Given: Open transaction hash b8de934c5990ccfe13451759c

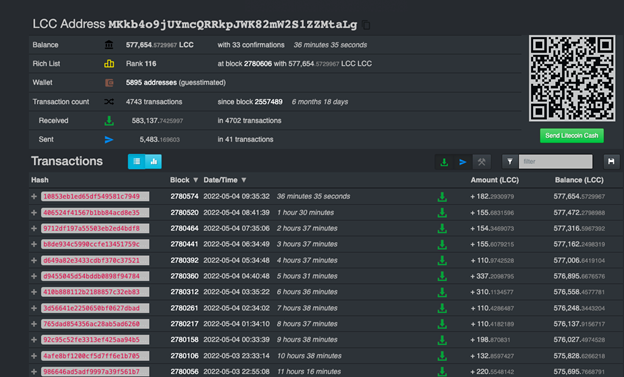Looking at the screenshot, I should [x=95, y=244].
